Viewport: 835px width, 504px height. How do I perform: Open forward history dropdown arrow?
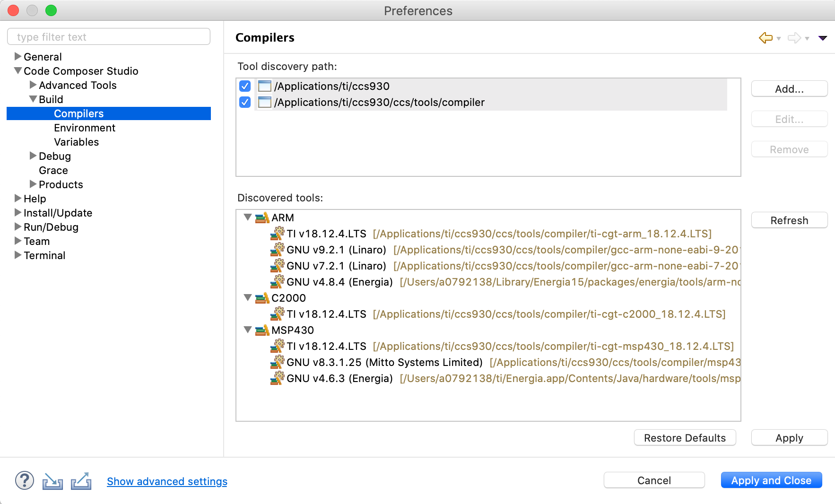pos(807,39)
